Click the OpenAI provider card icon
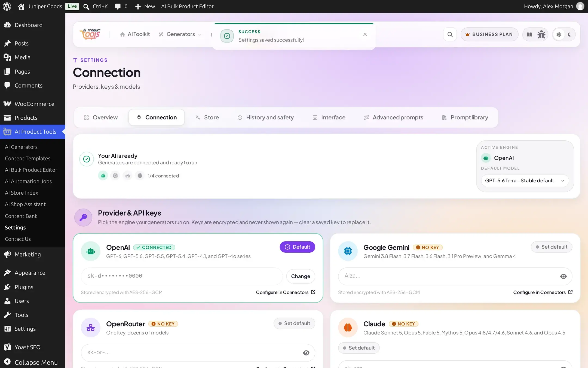Screen dimensions: 588x368 91,251
